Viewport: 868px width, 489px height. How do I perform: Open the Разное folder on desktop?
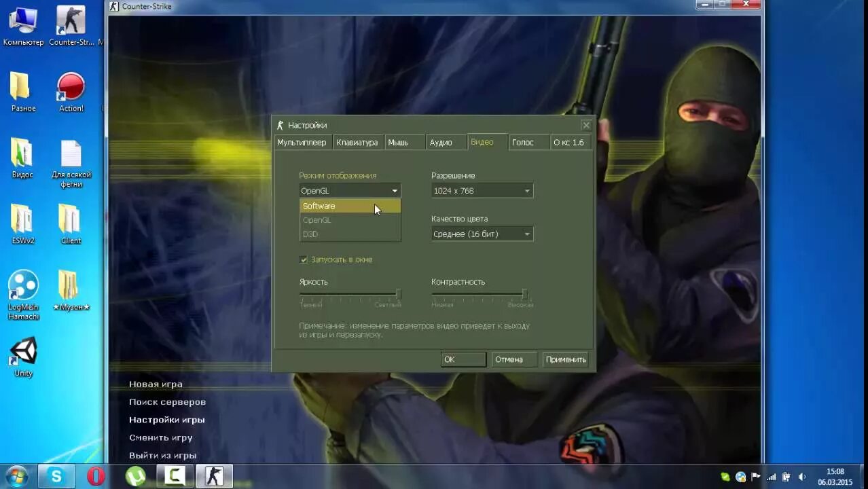(x=22, y=92)
